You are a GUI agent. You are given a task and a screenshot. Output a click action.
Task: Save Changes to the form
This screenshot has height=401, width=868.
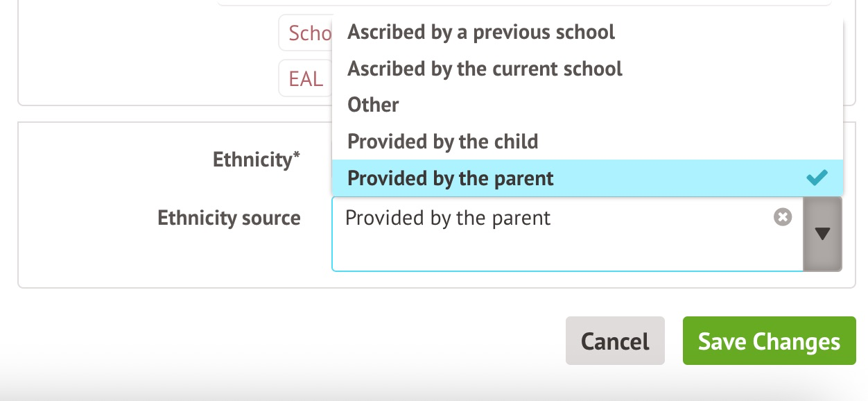pyautogui.click(x=769, y=341)
